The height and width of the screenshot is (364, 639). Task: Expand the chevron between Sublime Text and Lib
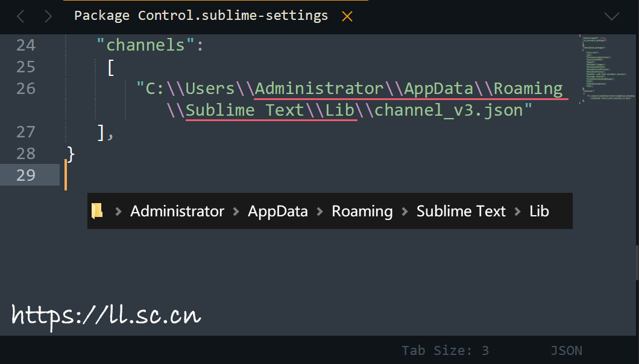click(x=518, y=212)
